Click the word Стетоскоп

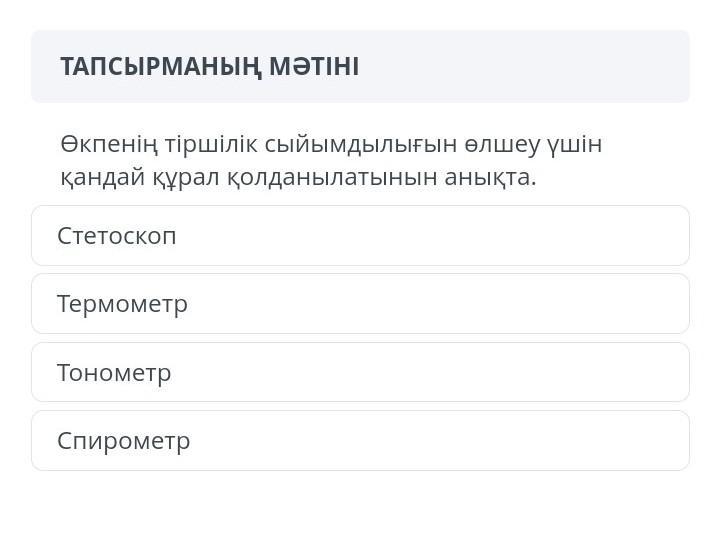point(116,236)
